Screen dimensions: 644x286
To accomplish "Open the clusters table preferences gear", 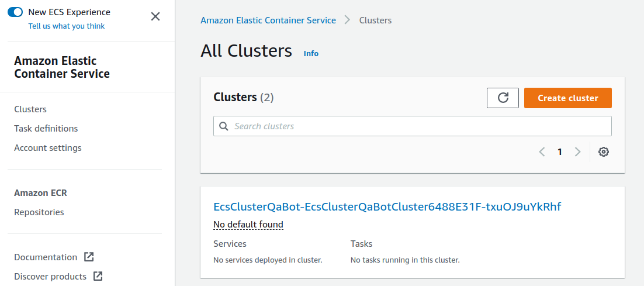I will [x=604, y=152].
